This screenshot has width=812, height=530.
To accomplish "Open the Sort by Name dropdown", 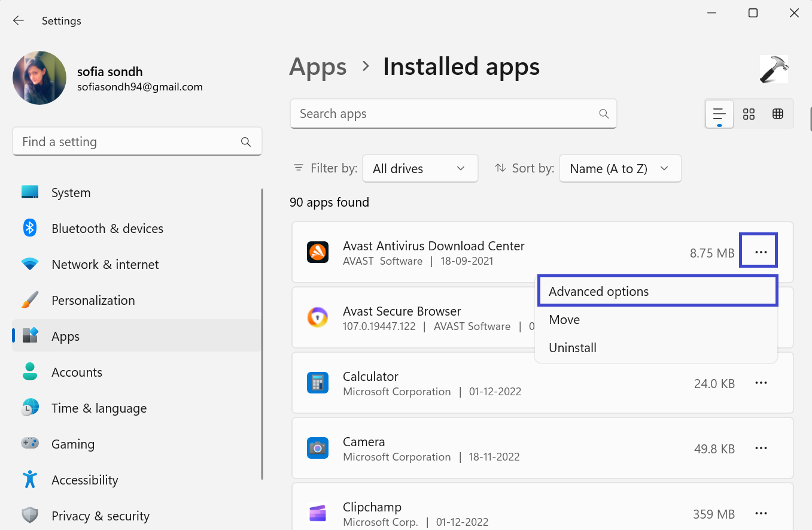I will pos(619,169).
